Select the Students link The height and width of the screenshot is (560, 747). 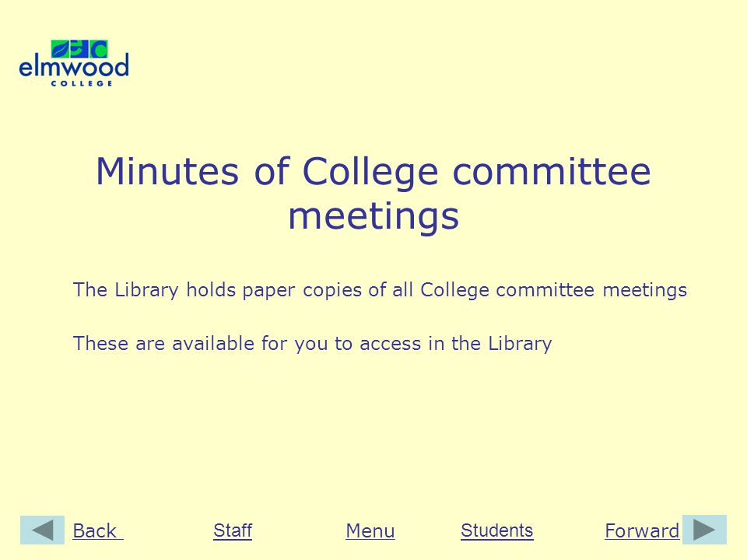click(x=497, y=530)
